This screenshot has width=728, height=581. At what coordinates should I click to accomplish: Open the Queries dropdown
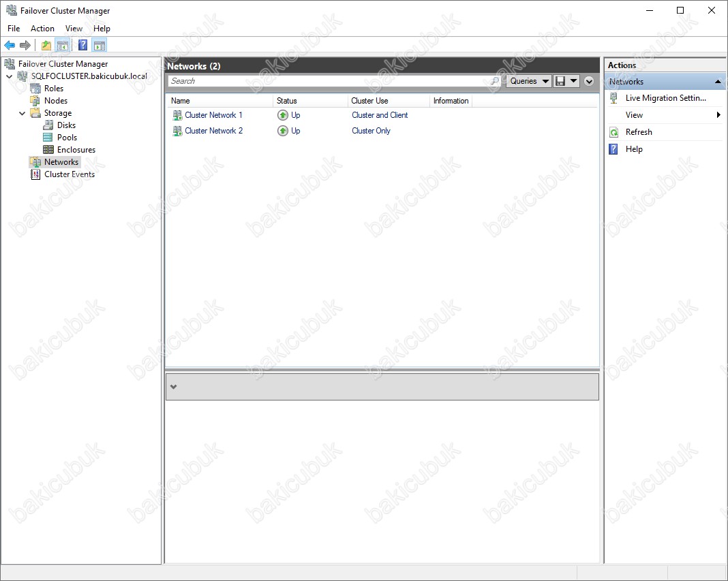tap(529, 81)
